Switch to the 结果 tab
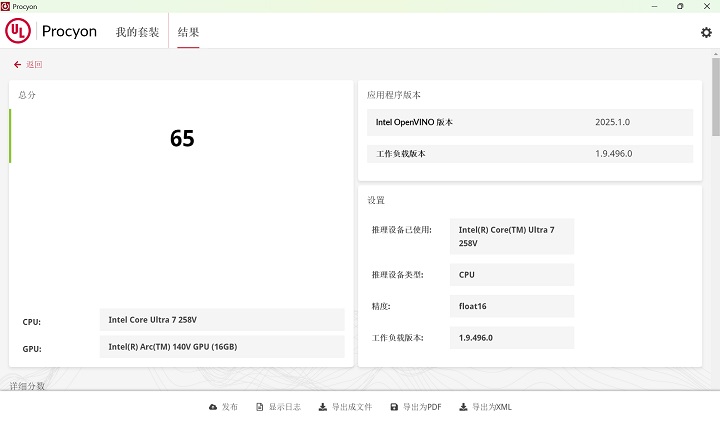 188,32
